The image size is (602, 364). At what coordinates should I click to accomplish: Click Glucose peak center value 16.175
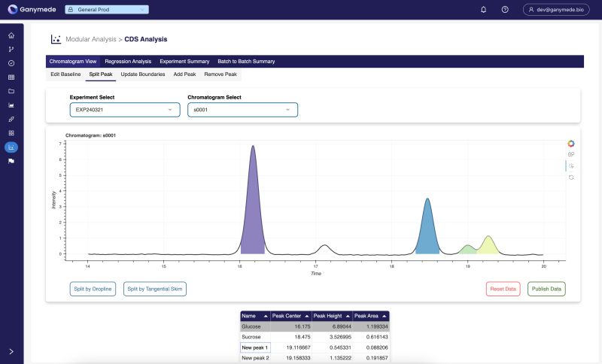(291, 326)
